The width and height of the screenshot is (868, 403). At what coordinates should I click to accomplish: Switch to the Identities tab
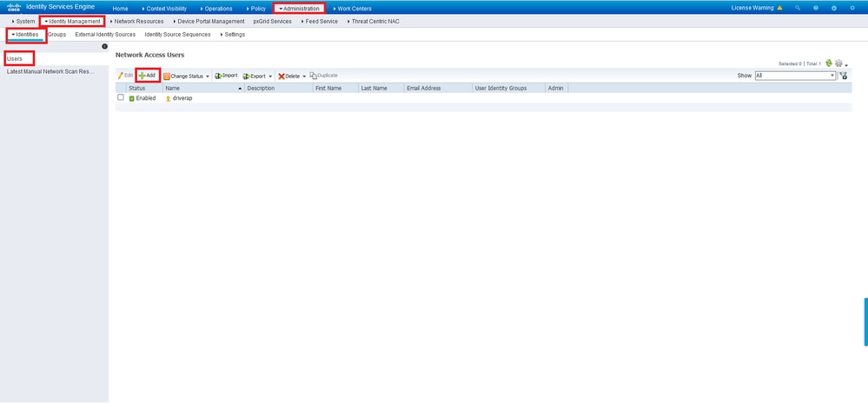point(25,35)
